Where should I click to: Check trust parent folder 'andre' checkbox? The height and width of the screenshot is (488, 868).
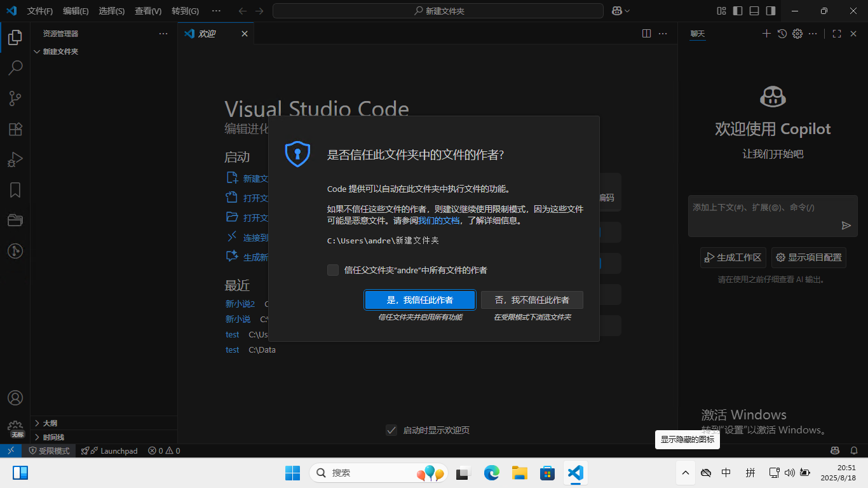[x=333, y=270]
